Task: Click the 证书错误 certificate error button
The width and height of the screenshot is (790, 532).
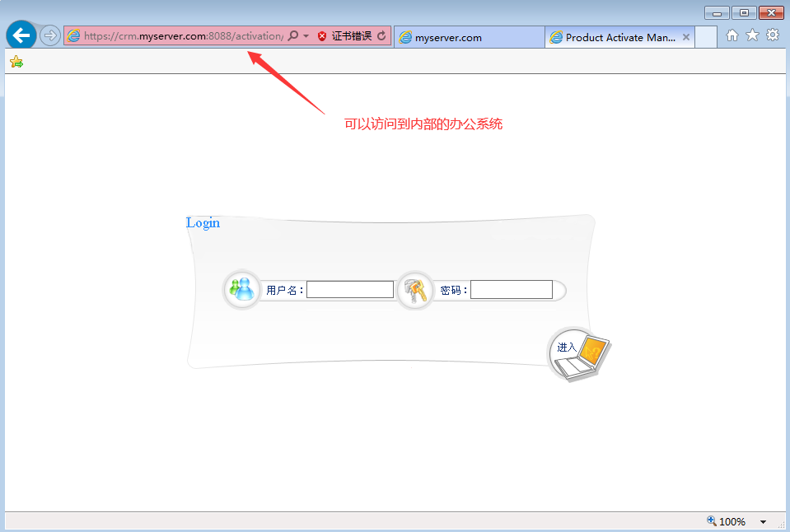Action: [344, 36]
